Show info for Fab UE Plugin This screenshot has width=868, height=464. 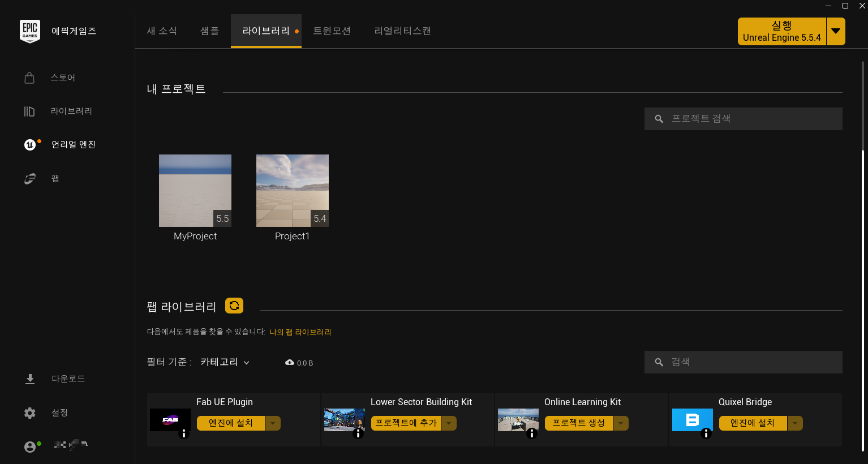click(x=184, y=433)
